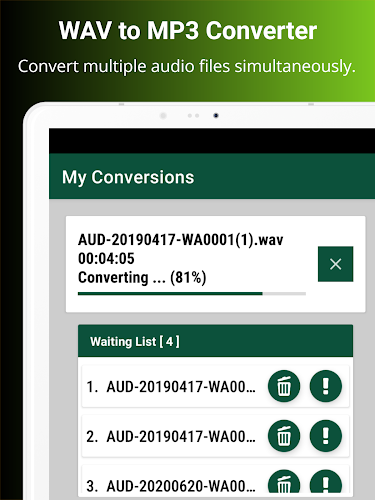Screen dimensions: 375x500
Task: Click the Convert multiple audio files simultaneously text
Action: (187, 66)
